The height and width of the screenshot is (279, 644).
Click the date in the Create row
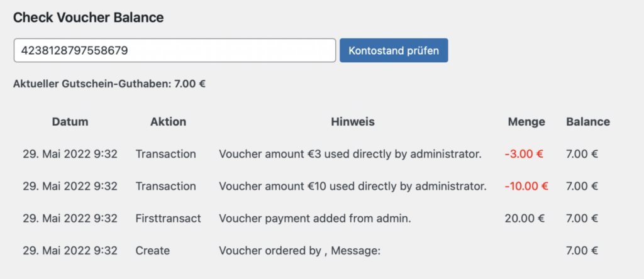[x=70, y=250]
